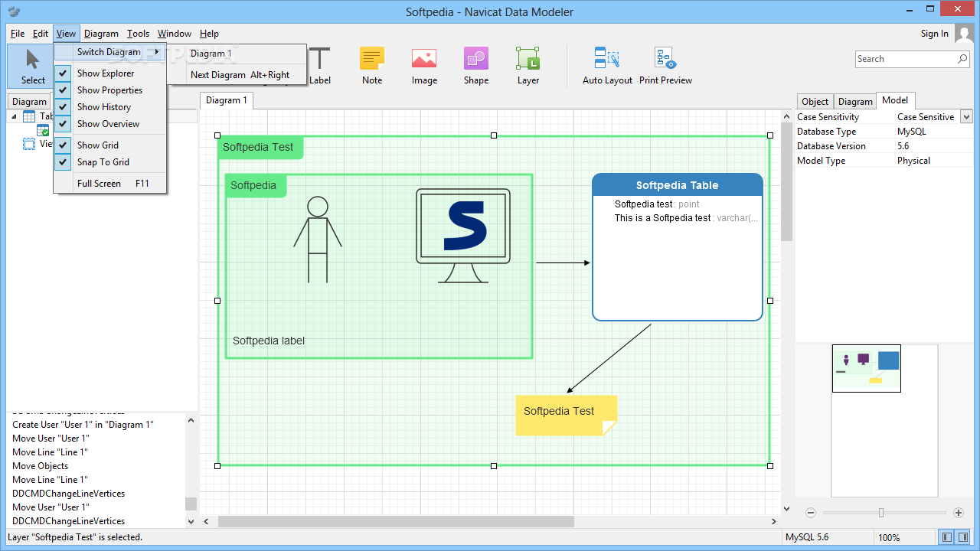Toggle Show Overview menu option
Image resolution: width=980 pixels, height=551 pixels.
click(x=108, y=124)
